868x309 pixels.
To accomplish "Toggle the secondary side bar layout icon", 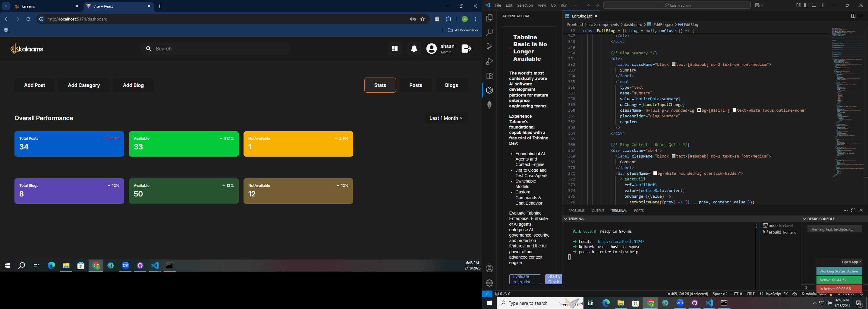I will pos(822,5).
